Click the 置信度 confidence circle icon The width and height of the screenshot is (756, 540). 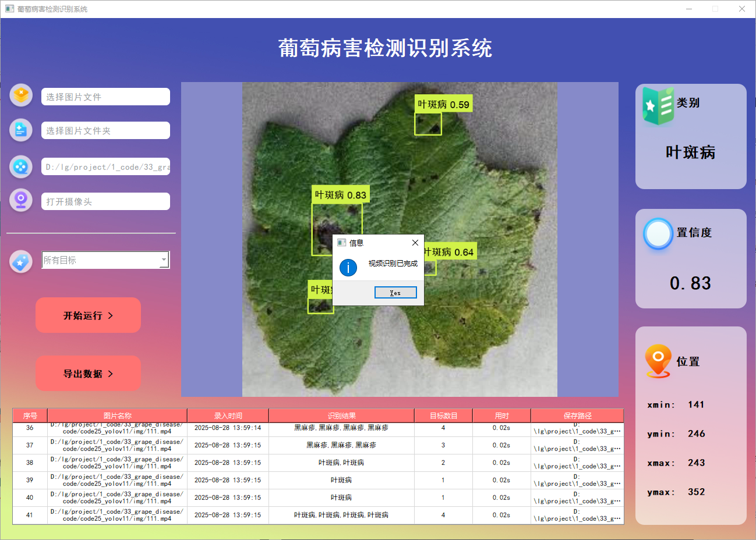click(x=658, y=234)
